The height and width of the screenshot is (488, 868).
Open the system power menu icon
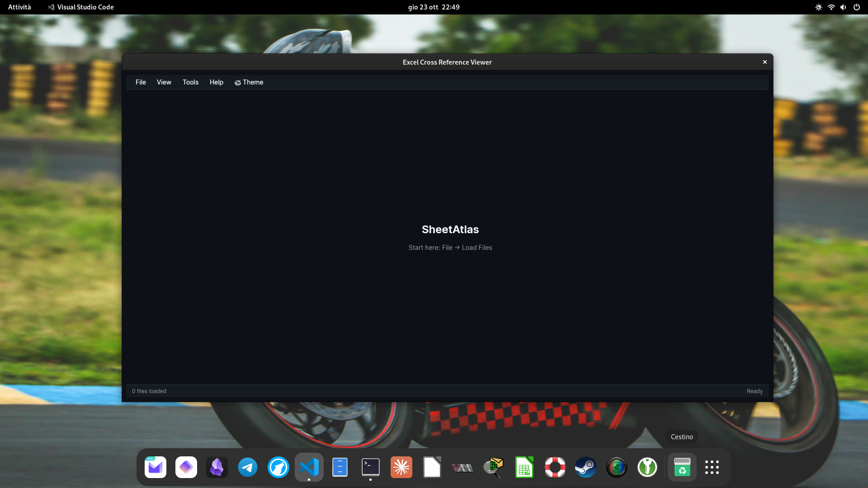click(856, 7)
